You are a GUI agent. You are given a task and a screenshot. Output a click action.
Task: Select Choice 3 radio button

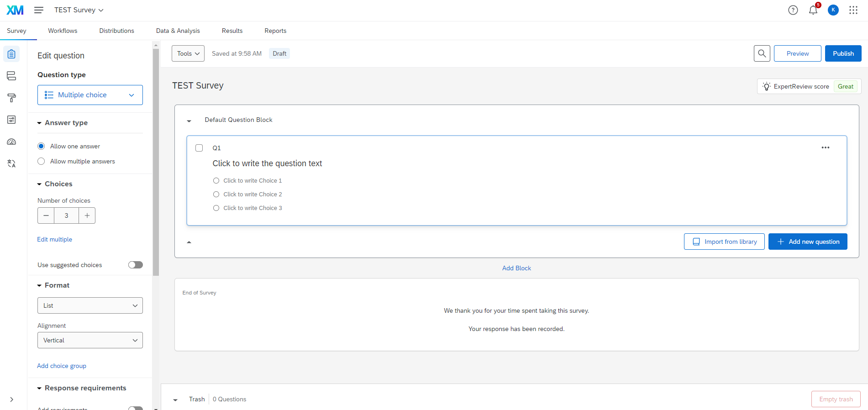(216, 208)
